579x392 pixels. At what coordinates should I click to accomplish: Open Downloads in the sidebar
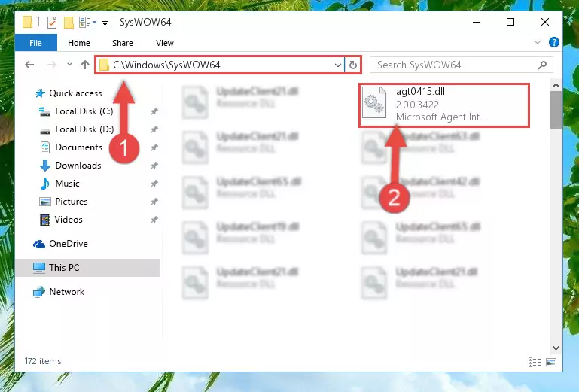coord(78,166)
